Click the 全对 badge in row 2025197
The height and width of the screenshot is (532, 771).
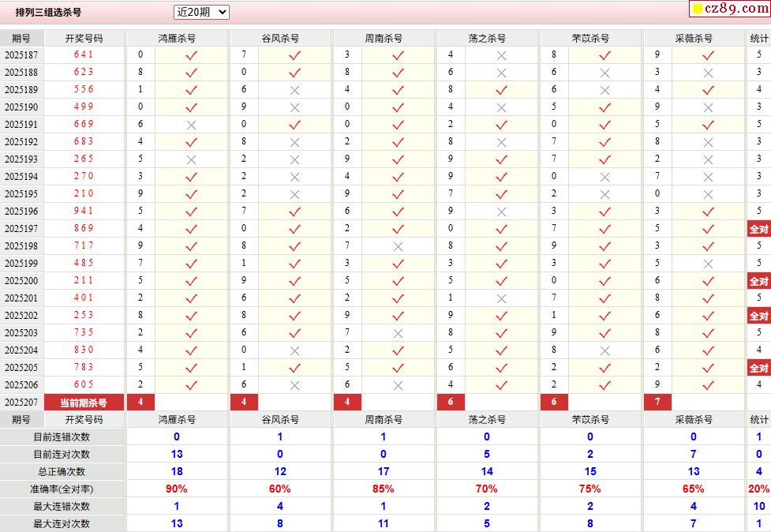[x=758, y=229]
